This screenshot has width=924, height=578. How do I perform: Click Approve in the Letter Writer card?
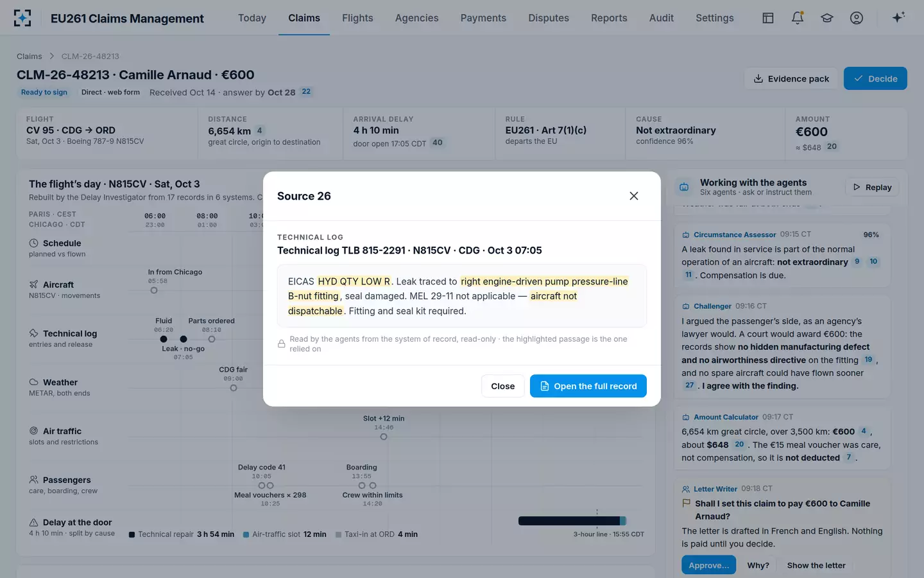coord(708,565)
